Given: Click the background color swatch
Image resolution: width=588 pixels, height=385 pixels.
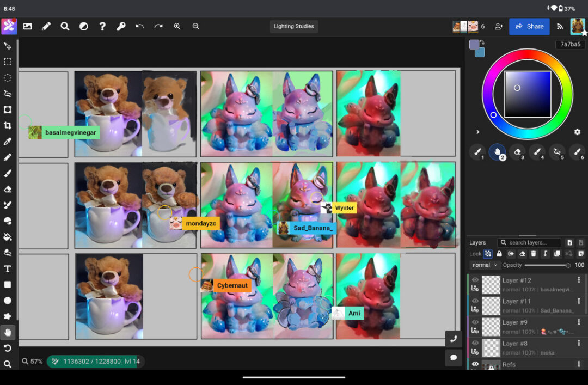Looking at the screenshot, I should click(x=481, y=53).
